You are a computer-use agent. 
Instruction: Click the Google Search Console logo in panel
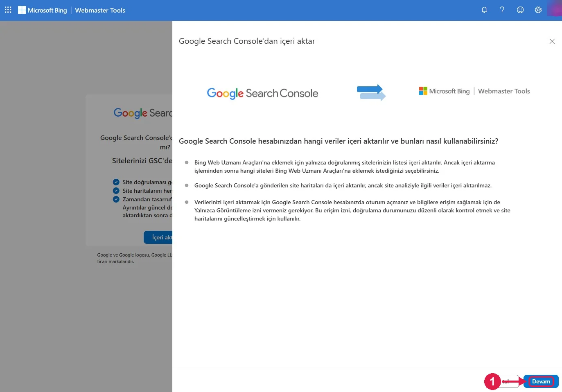tap(262, 93)
